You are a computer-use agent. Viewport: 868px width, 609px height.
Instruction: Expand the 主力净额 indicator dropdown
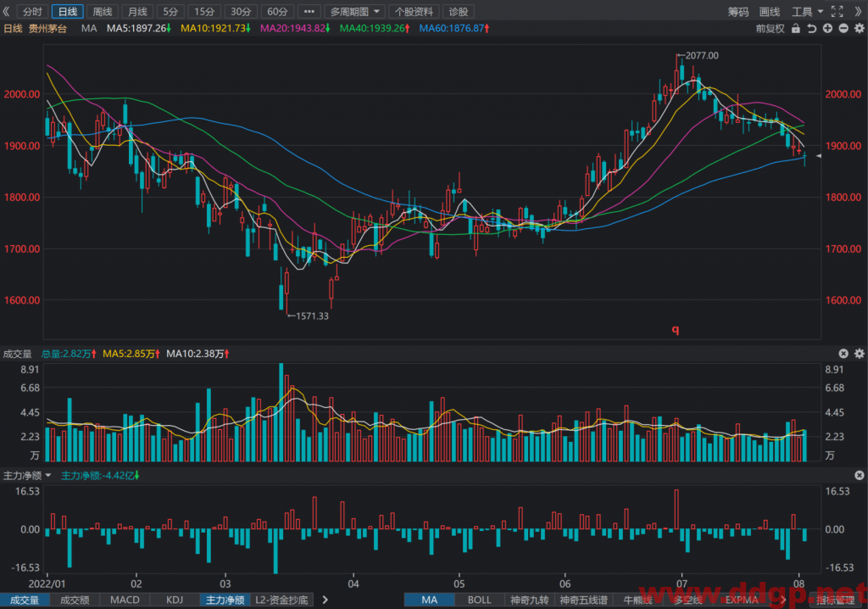pos(27,476)
